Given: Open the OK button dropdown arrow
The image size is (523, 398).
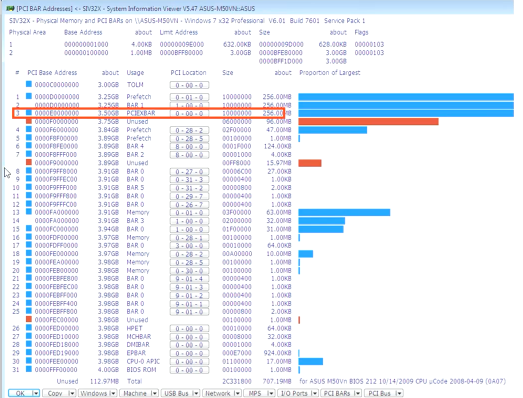Looking at the screenshot, I should pos(36,393).
